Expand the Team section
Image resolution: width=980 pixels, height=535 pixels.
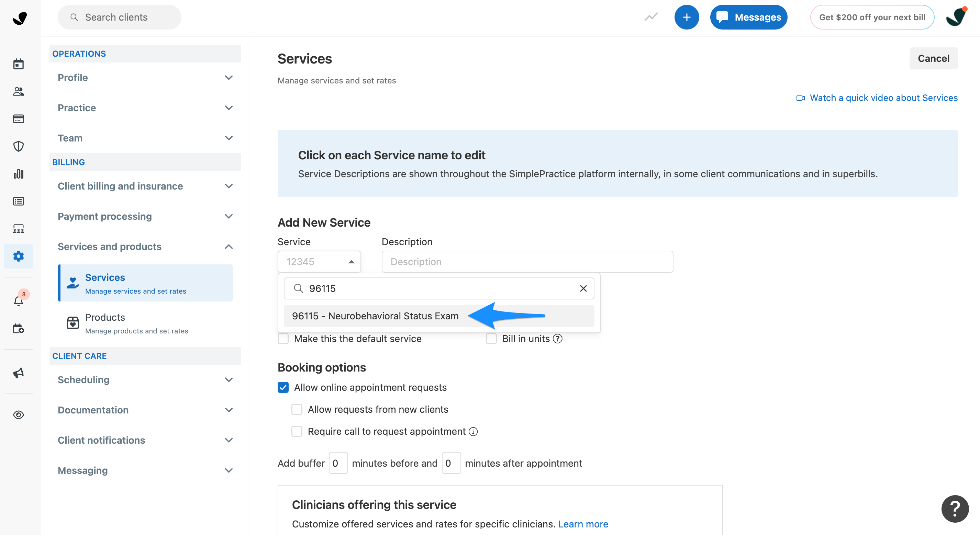click(x=145, y=138)
